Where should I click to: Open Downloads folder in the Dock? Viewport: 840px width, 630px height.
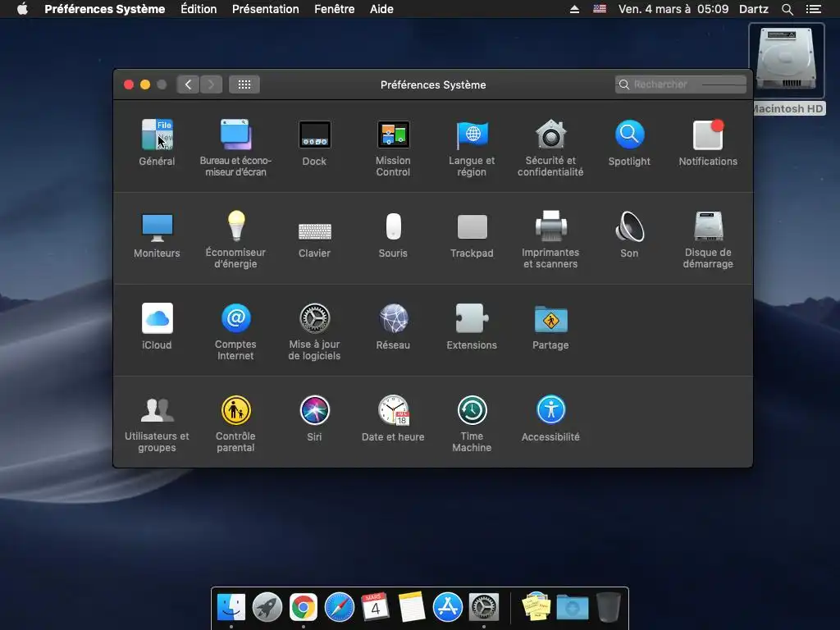[x=572, y=608]
